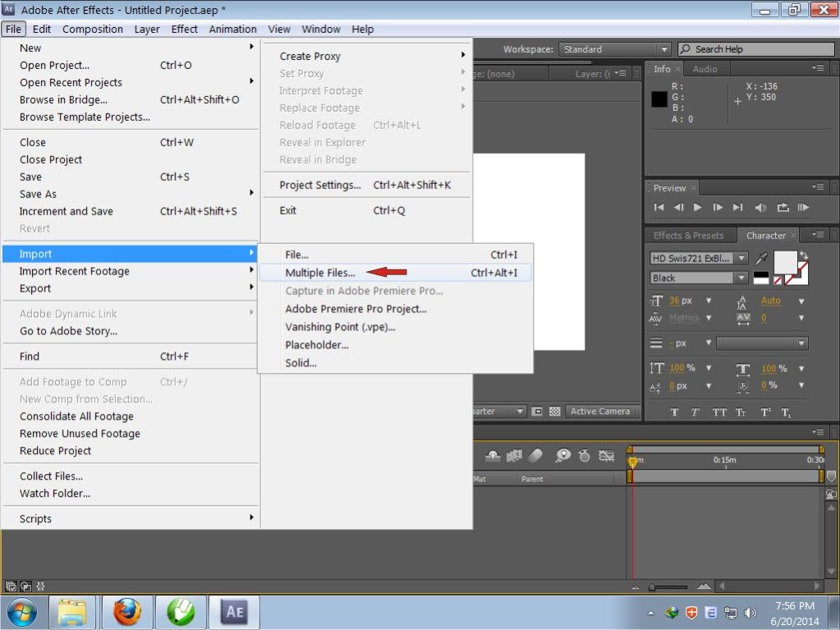The width and height of the screenshot is (840, 630).
Task: Toggle Faux Bold text style
Action: pos(674,412)
